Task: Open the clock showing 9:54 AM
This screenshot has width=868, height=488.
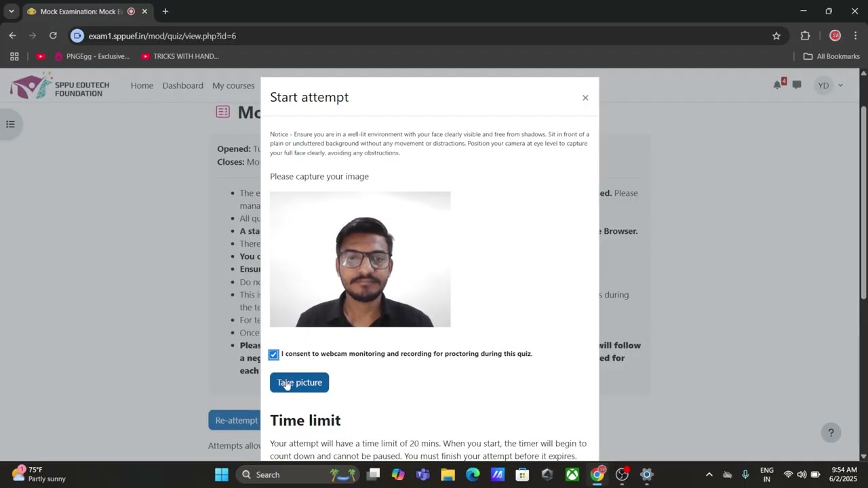Action: click(x=844, y=474)
